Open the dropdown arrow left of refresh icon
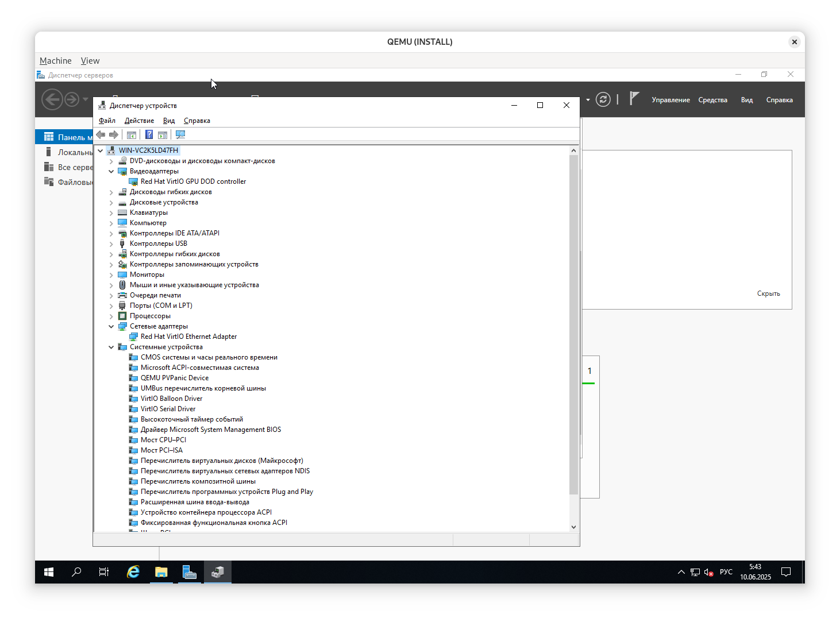The image size is (840, 622). point(588,100)
